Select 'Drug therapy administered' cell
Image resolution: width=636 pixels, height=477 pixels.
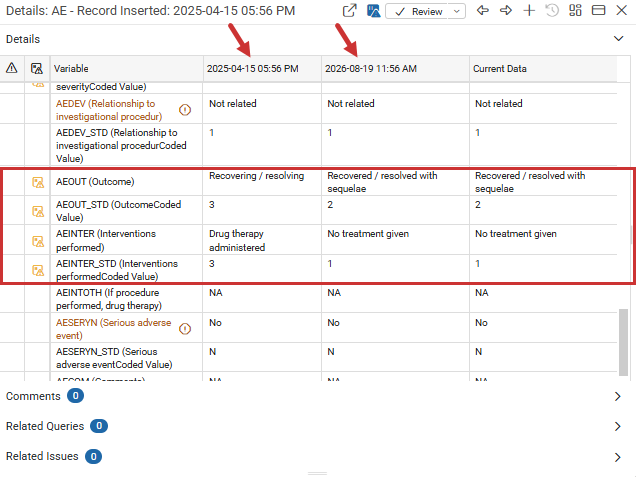click(x=262, y=240)
